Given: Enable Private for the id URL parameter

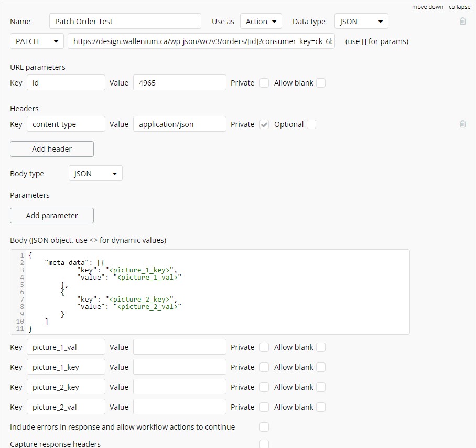Looking at the screenshot, I should [x=264, y=83].
